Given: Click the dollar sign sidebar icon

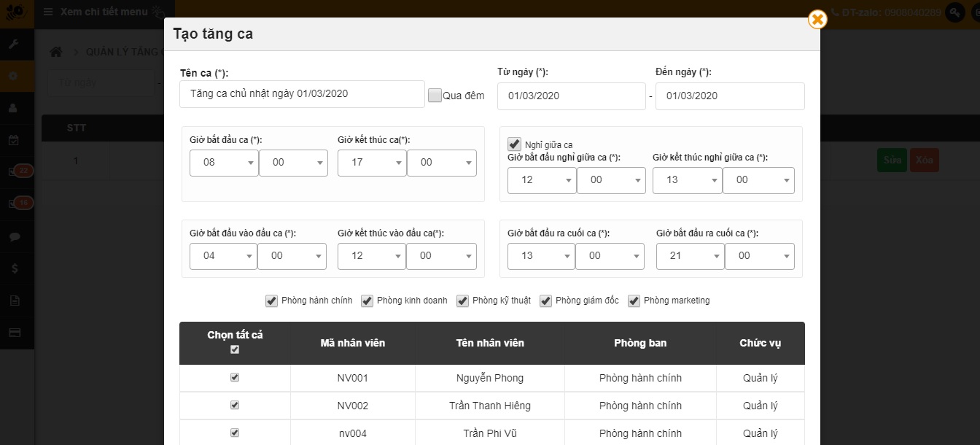Looking at the screenshot, I should pyautogui.click(x=13, y=268).
